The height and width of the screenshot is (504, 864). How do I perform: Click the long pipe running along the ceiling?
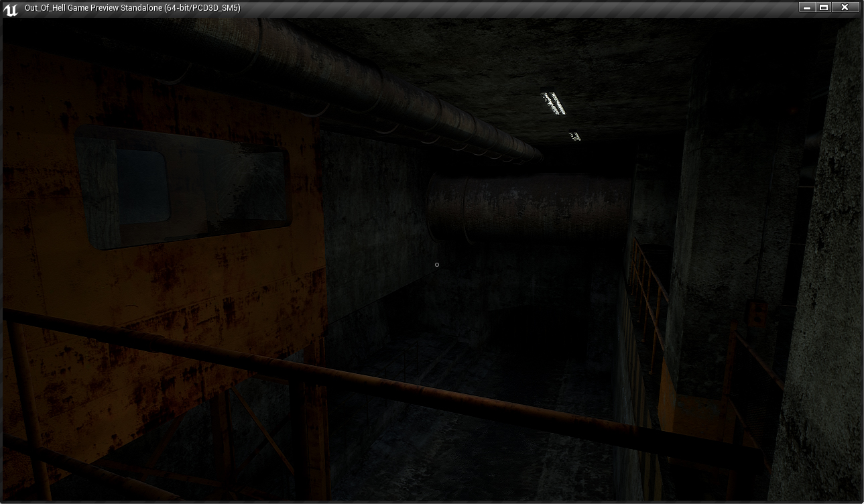pyautogui.click(x=375, y=80)
